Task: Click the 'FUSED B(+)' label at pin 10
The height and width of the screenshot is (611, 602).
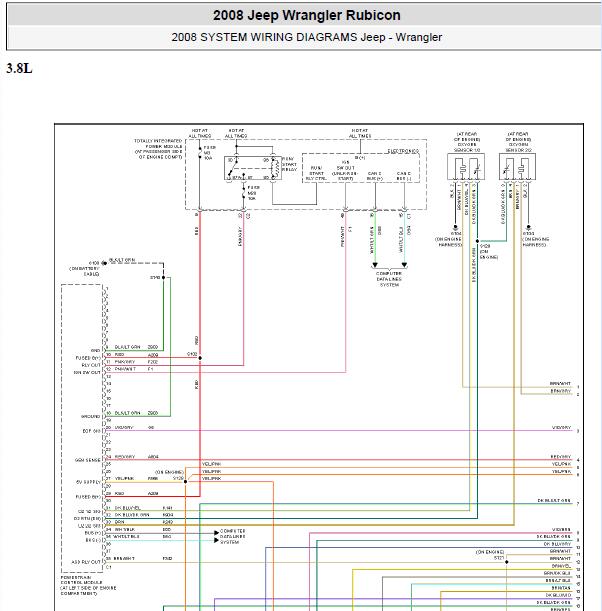Action: click(x=88, y=358)
